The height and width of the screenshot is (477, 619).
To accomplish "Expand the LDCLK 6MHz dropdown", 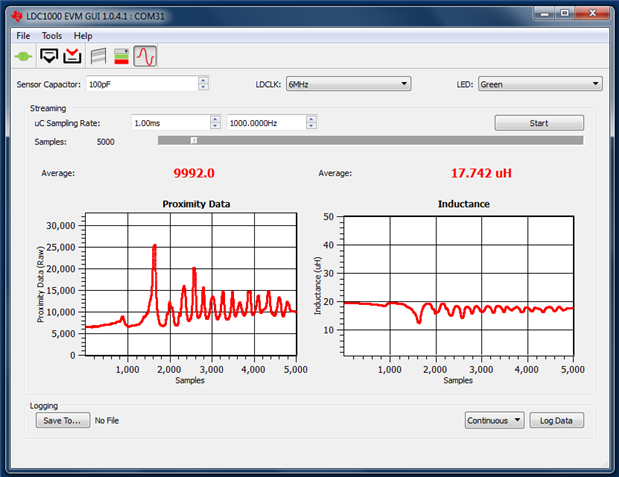I will [x=348, y=84].
